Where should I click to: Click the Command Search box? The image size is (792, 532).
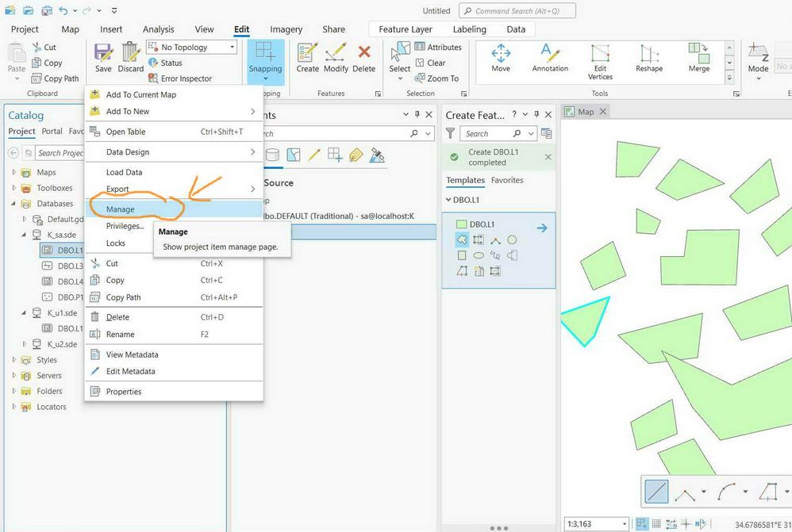tap(517, 10)
